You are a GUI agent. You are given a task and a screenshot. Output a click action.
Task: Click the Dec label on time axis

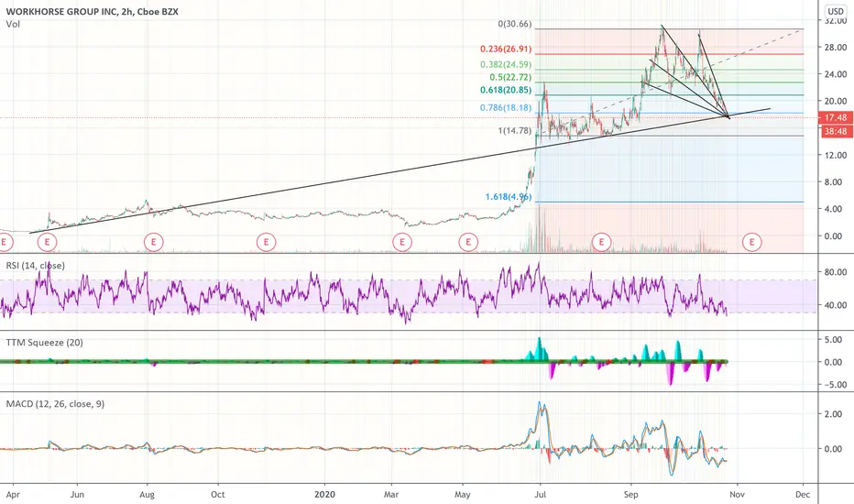[x=803, y=495]
